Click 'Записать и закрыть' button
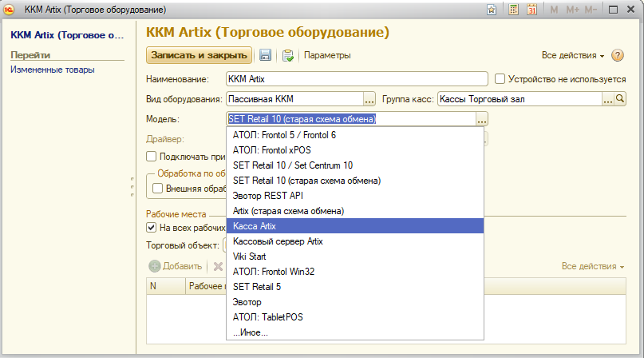Screen dimensions: 644x358 click(200, 55)
